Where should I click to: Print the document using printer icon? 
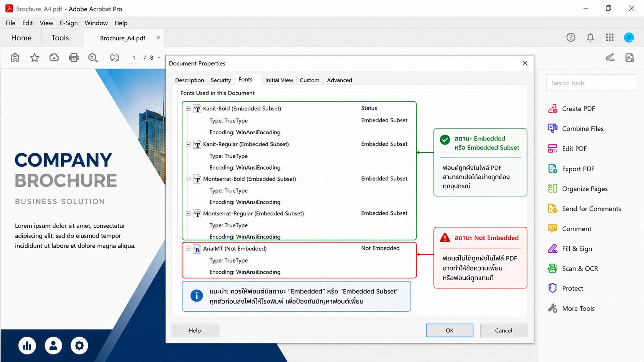pos(74,58)
